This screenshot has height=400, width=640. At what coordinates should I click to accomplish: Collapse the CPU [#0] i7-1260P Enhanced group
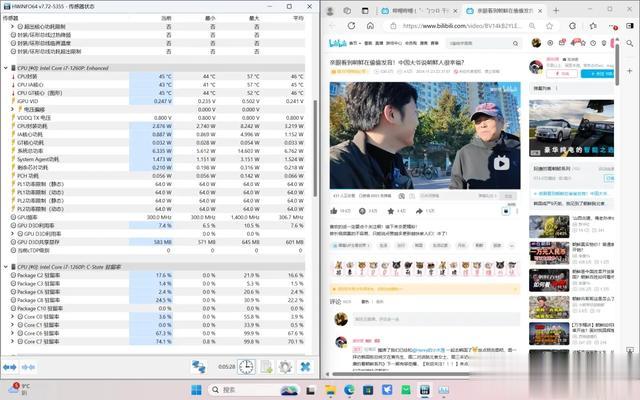click(6, 68)
